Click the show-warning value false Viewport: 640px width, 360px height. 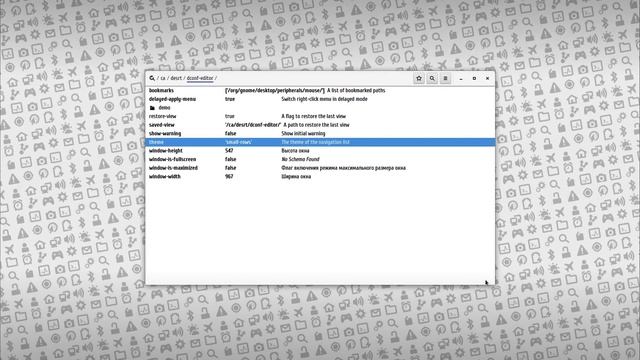(x=231, y=133)
